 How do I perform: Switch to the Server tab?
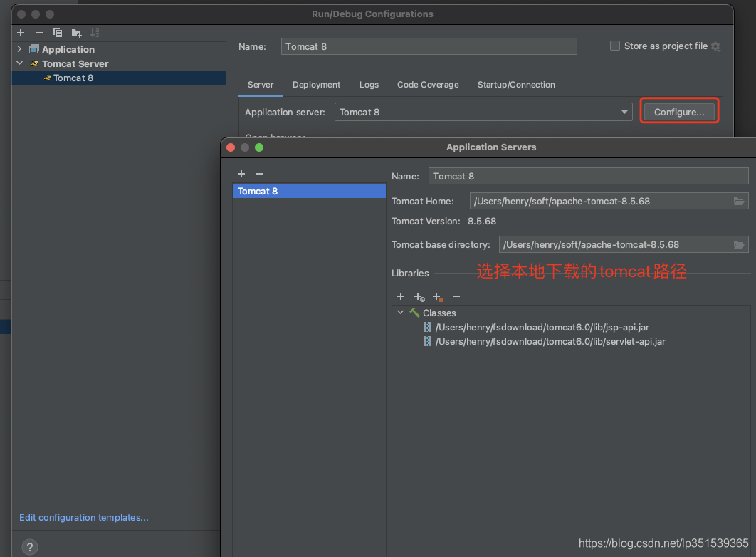[261, 84]
